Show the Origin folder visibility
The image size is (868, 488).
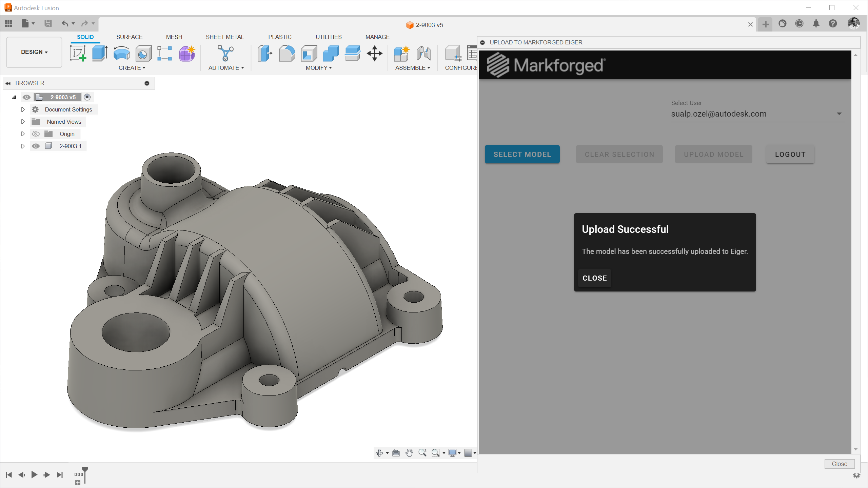36,134
